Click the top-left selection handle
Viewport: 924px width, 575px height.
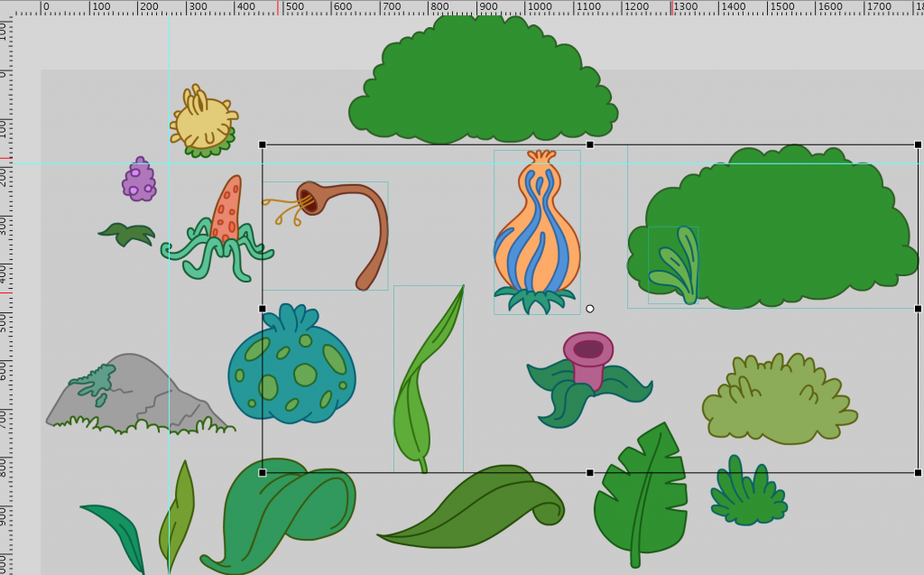263,144
